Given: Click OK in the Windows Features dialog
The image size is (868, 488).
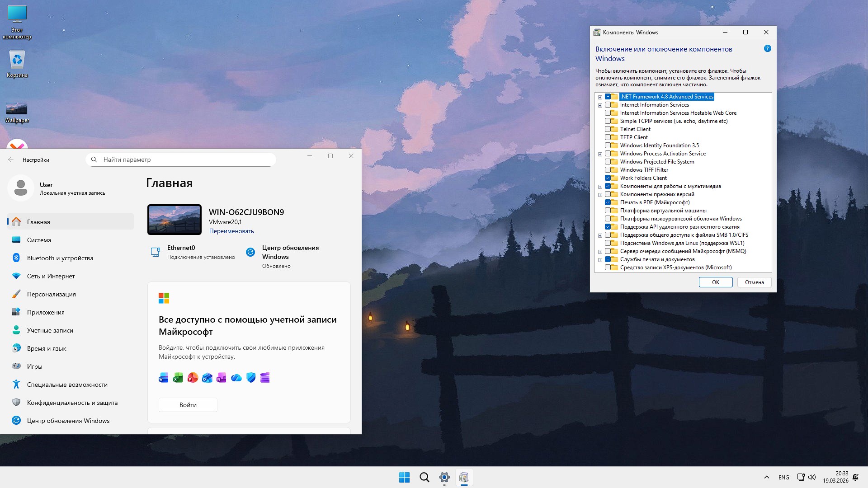Looking at the screenshot, I should [716, 282].
